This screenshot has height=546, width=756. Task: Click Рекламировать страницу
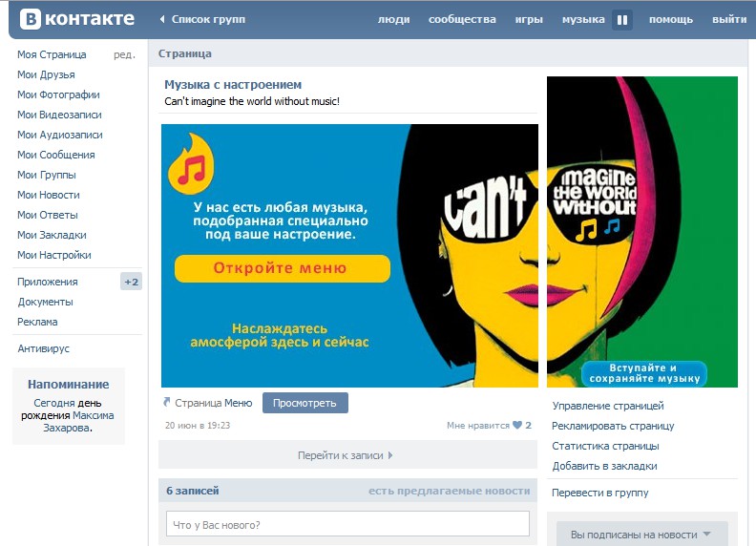[613, 426]
